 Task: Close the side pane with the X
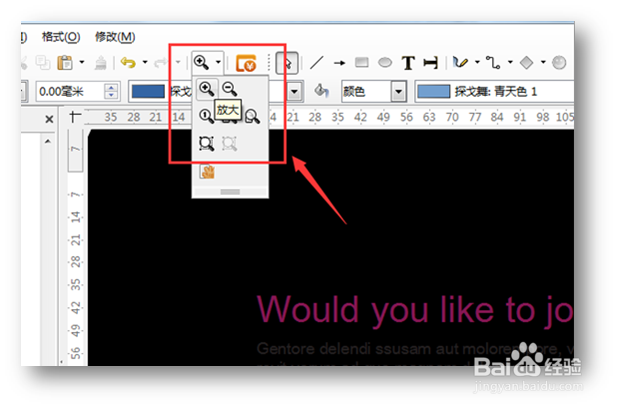(x=49, y=119)
